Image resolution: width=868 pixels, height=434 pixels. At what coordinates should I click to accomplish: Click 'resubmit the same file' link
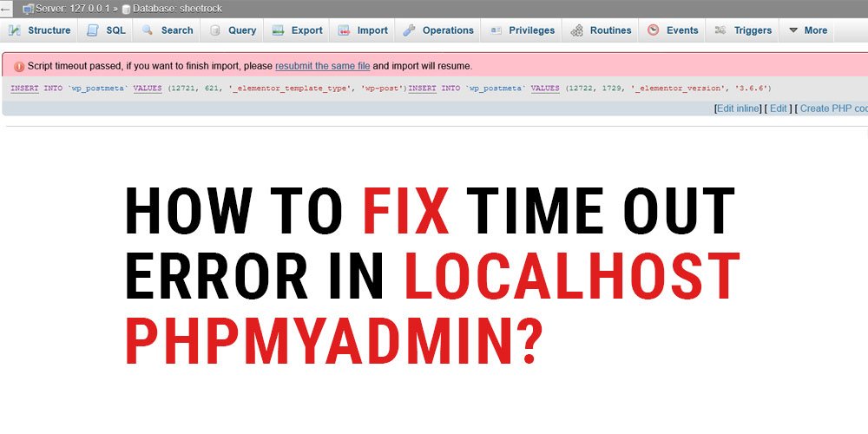click(323, 67)
